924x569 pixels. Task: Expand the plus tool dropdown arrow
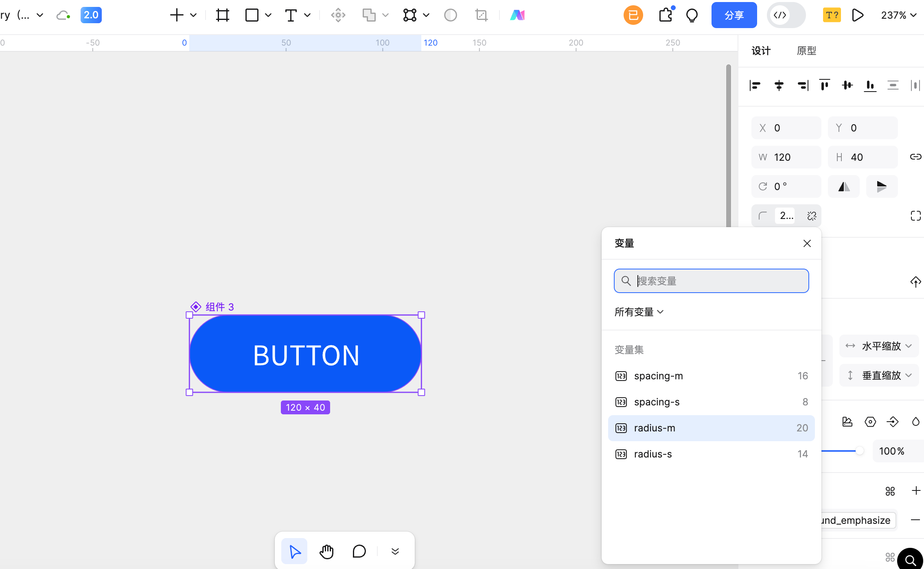coord(193,15)
